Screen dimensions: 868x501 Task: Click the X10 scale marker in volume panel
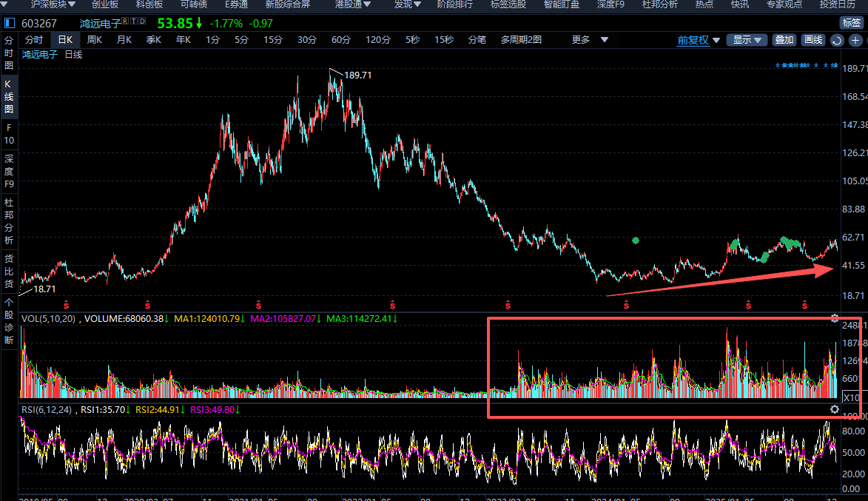(852, 397)
